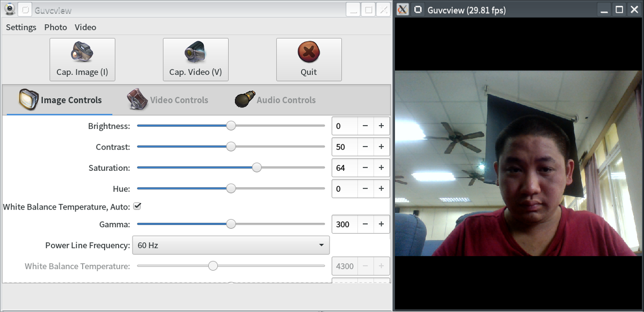This screenshot has width=644, height=312.
Task: Click the Brightness label
Action: (x=109, y=126)
